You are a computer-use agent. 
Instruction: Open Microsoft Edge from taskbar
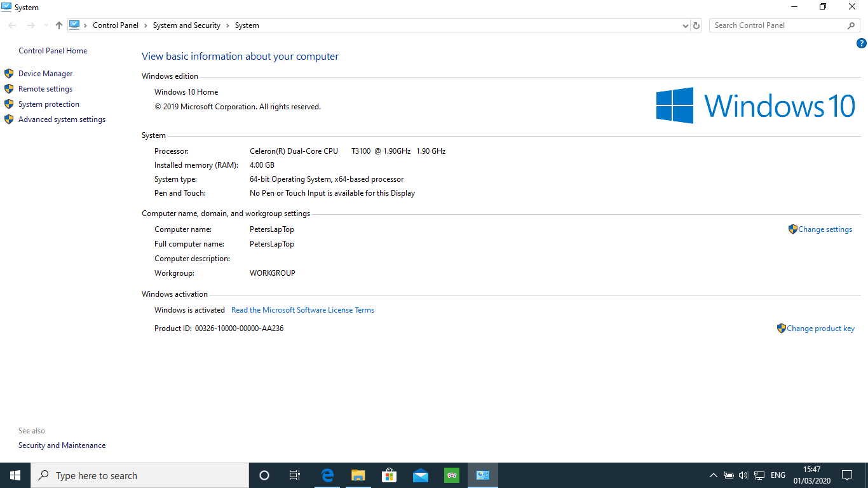[x=327, y=475]
